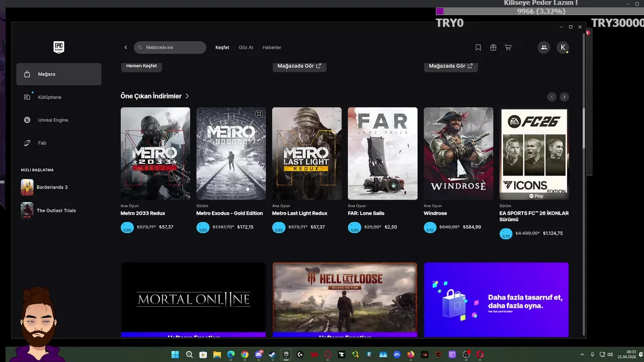Viewport: 644px width, 362px height.
Task: Open the taskbar Search icon
Action: [189, 354]
